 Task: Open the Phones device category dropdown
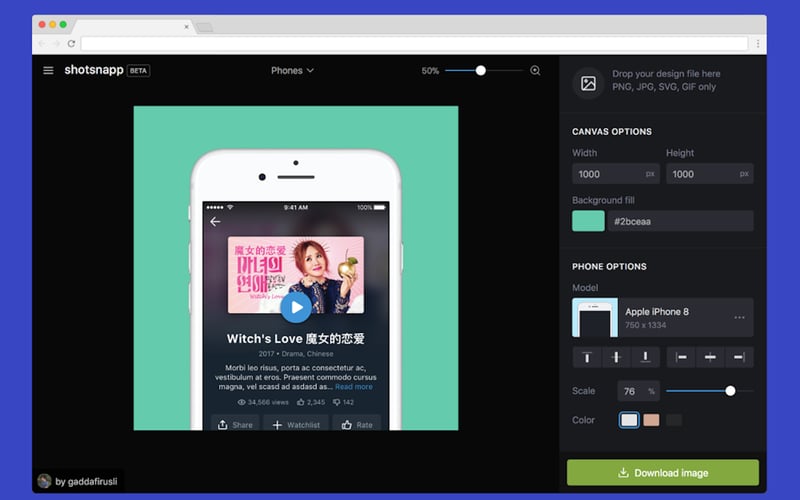click(292, 70)
